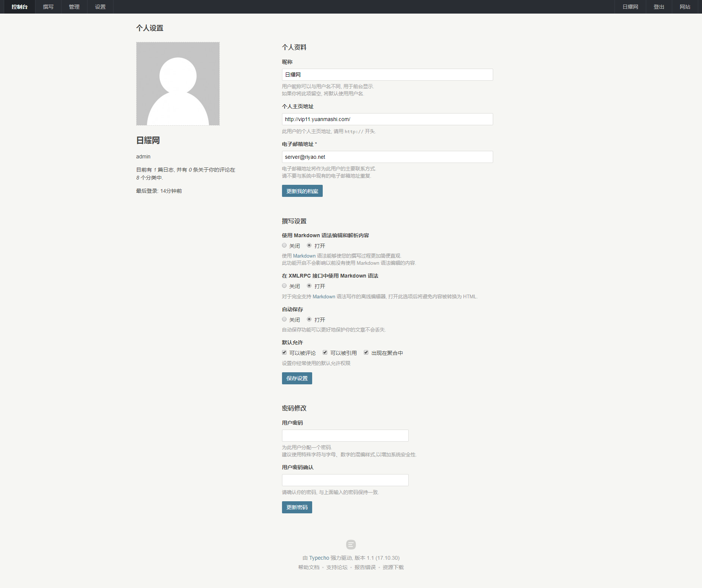The height and width of the screenshot is (588, 702).
Task: Select 打开 for XMLRPC Markdown option
Action: [x=309, y=286]
